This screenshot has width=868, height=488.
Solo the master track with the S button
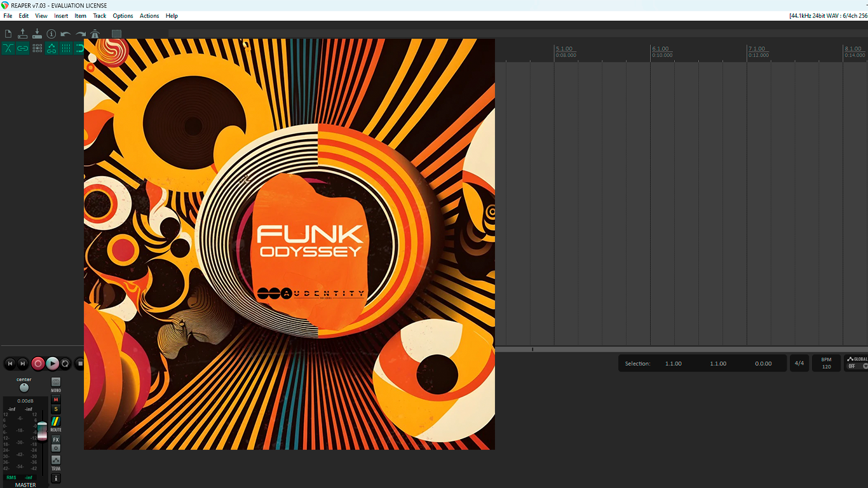pyautogui.click(x=56, y=409)
